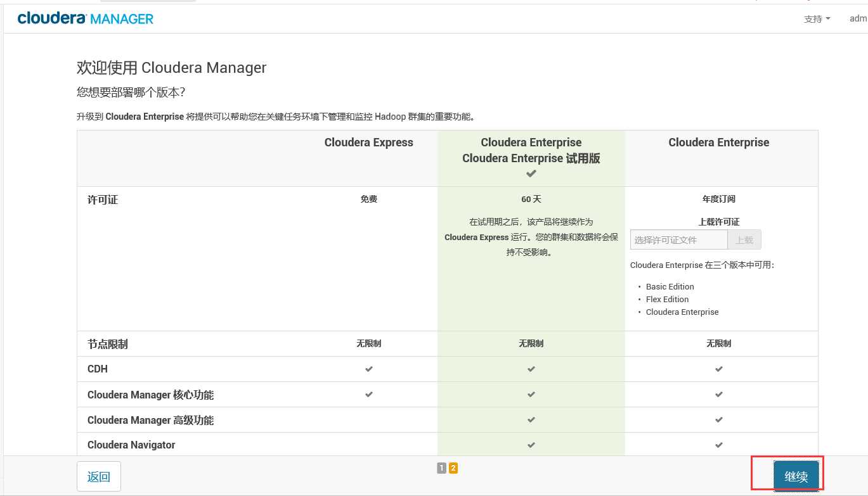Click the 高级功能 checkmark in the trial column

[531, 419]
